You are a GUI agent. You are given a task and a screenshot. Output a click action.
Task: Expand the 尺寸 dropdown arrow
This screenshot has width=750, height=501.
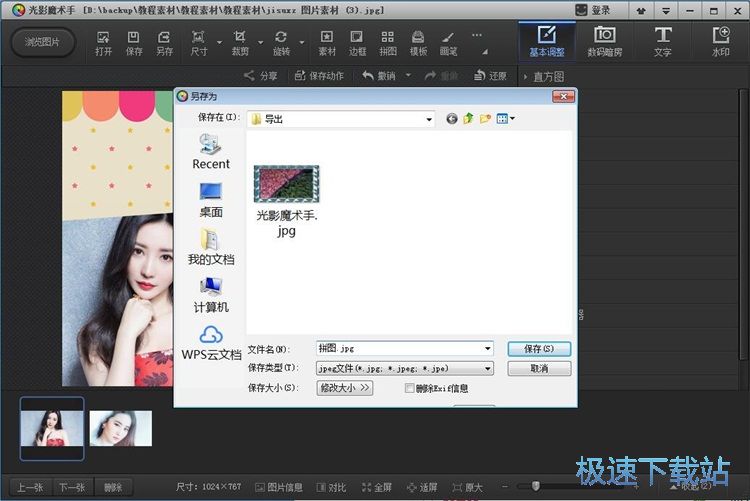point(219,43)
